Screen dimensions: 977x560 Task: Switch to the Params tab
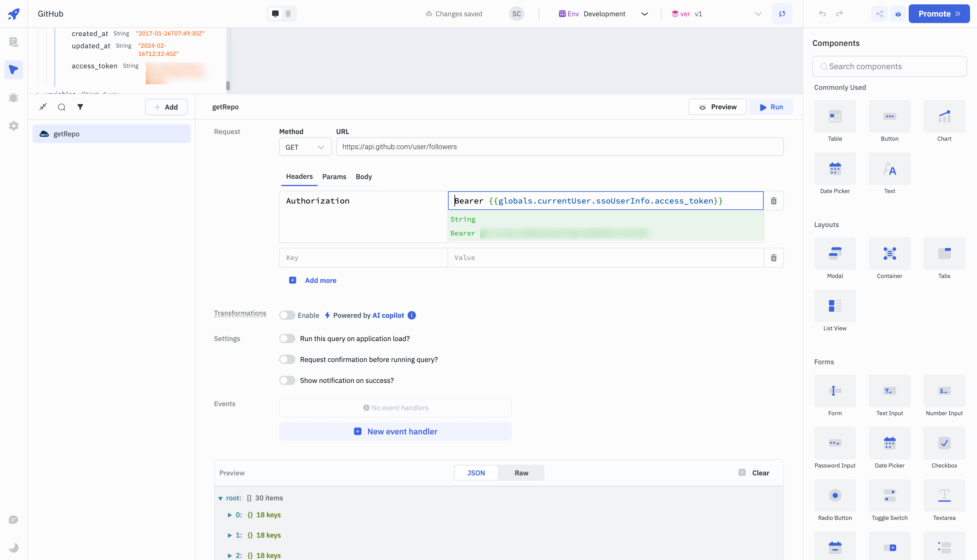334,176
